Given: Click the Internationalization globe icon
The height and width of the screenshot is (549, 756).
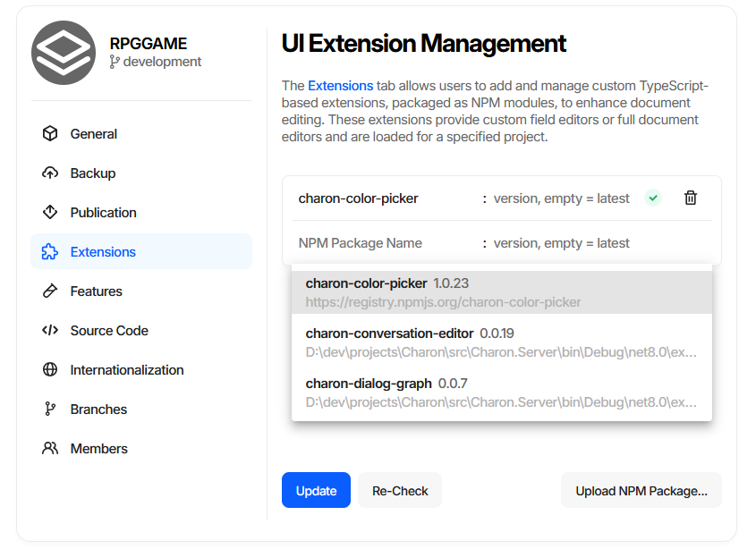Looking at the screenshot, I should click(x=50, y=369).
